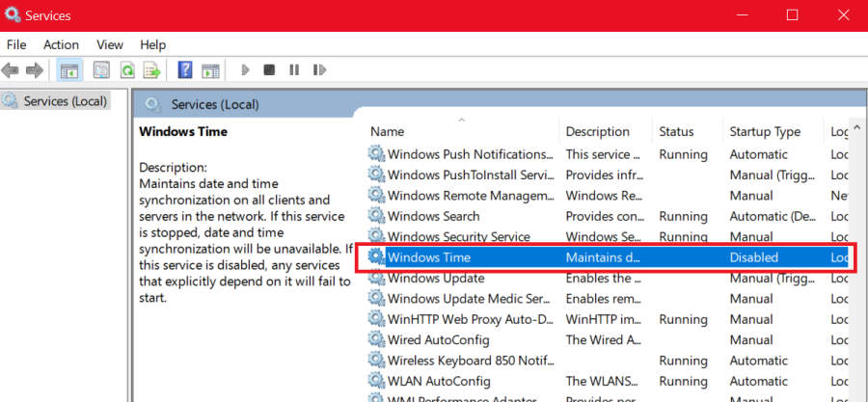
Task: Select the Windows Push Notifications service row
Action: 607,154
